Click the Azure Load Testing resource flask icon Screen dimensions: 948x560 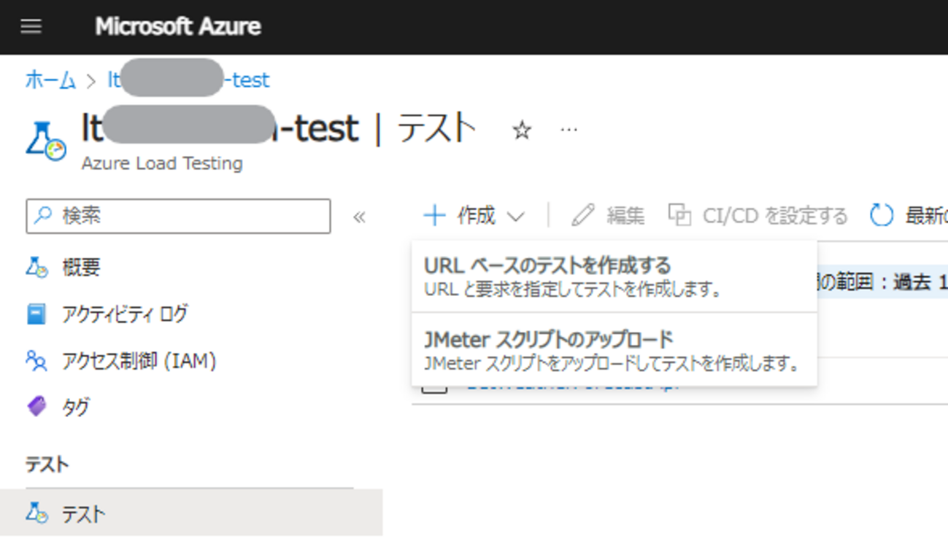(45, 140)
